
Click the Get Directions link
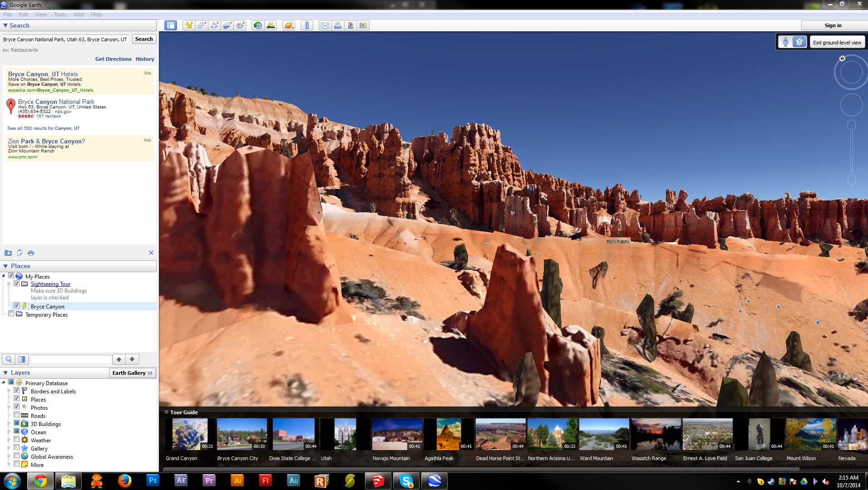tap(113, 59)
